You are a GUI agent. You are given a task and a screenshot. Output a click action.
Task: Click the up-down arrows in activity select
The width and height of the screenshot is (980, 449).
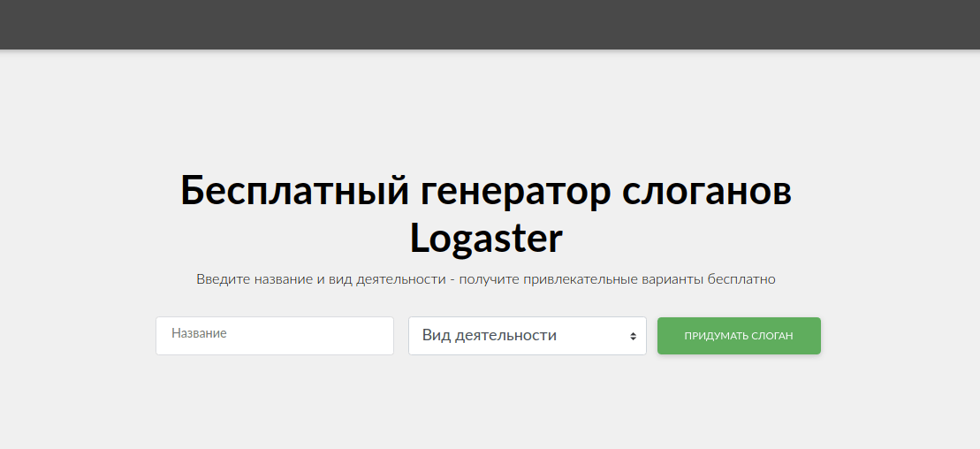point(633,337)
